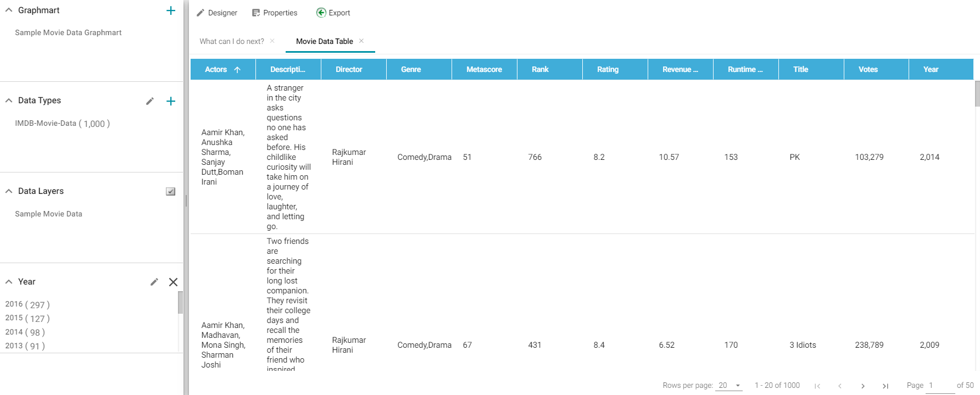Select the Movie Data Table tab

coord(325,41)
